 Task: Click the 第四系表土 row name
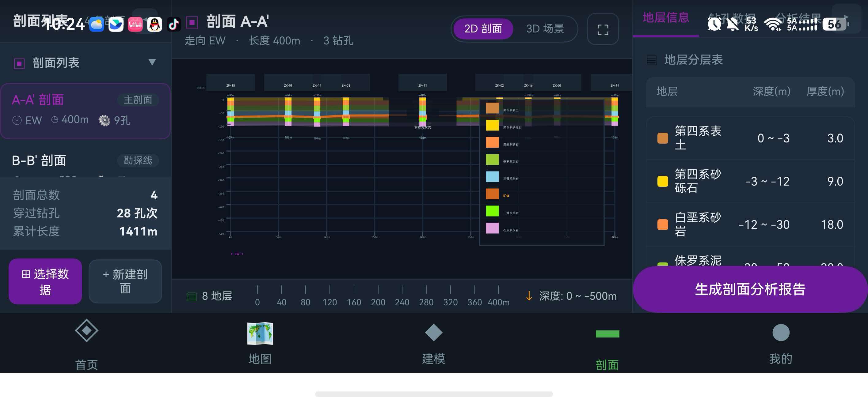tap(698, 138)
